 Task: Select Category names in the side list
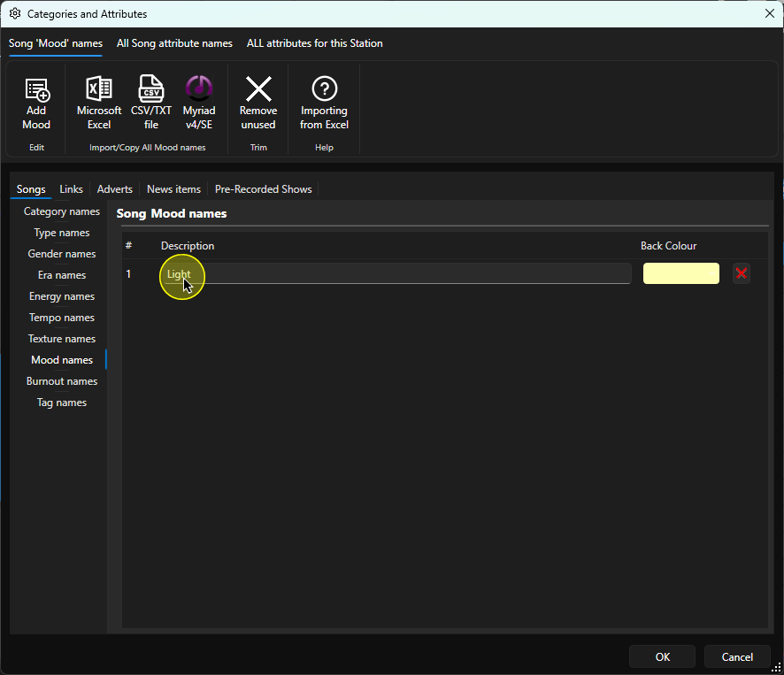point(62,211)
